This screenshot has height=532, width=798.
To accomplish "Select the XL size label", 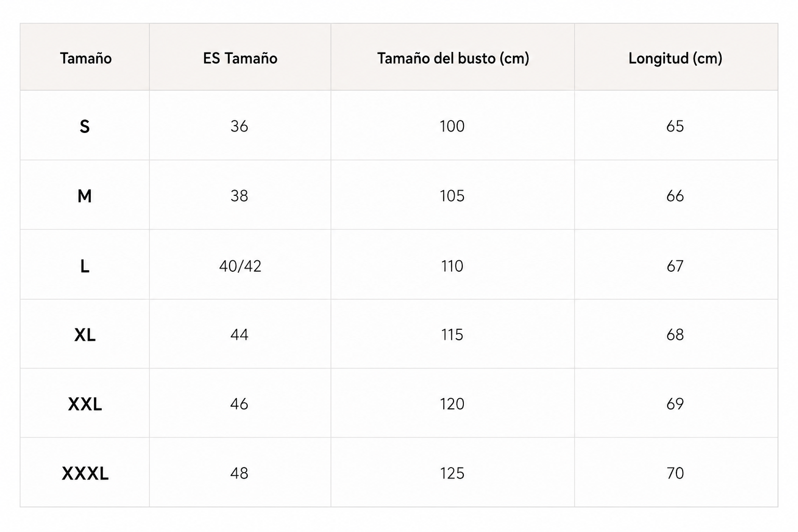I will tap(85, 335).
